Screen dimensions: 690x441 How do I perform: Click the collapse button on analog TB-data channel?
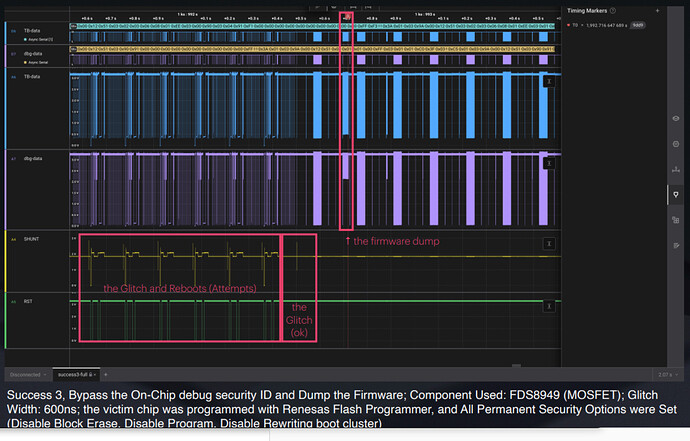tap(549, 81)
